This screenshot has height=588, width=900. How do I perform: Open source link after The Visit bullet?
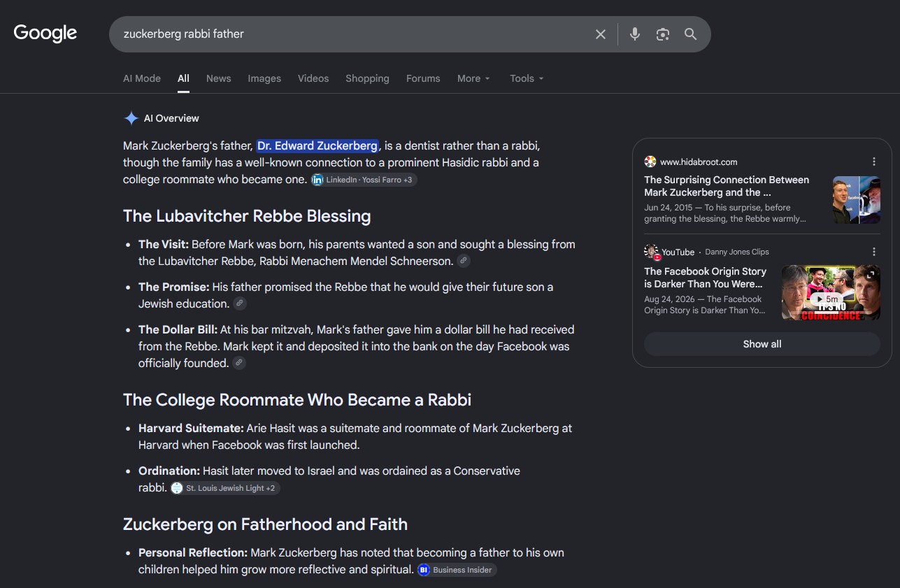pos(463,261)
